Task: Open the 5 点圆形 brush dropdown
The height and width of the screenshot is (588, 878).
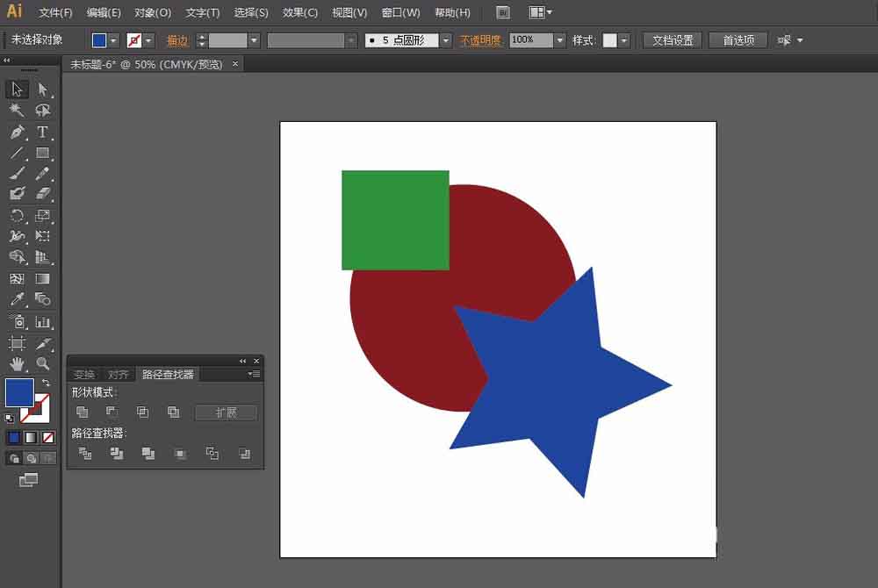Action: pos(446,40)
